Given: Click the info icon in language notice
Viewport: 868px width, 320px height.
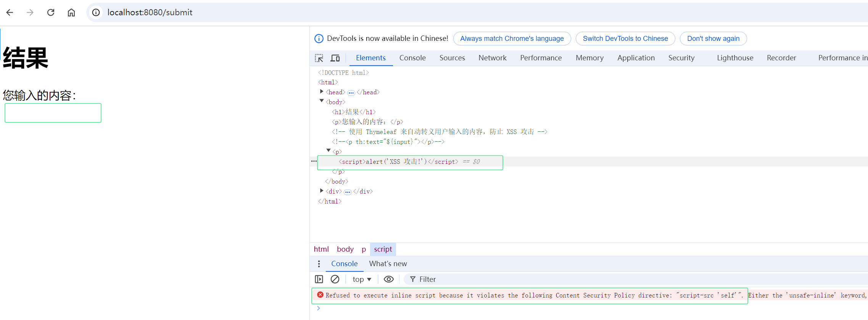Looking at the screenshot, I should coord(319,39).
